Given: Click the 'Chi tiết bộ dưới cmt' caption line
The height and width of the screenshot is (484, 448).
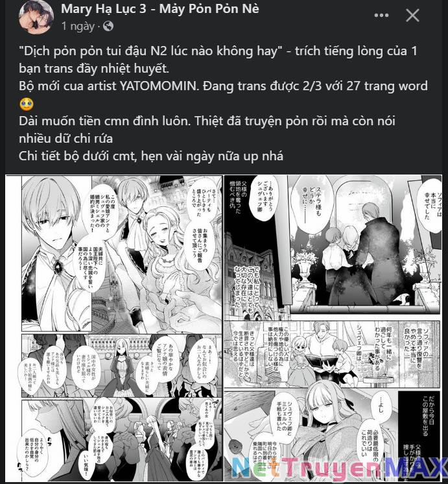Looking at the screenshot, I should [151, 156].
